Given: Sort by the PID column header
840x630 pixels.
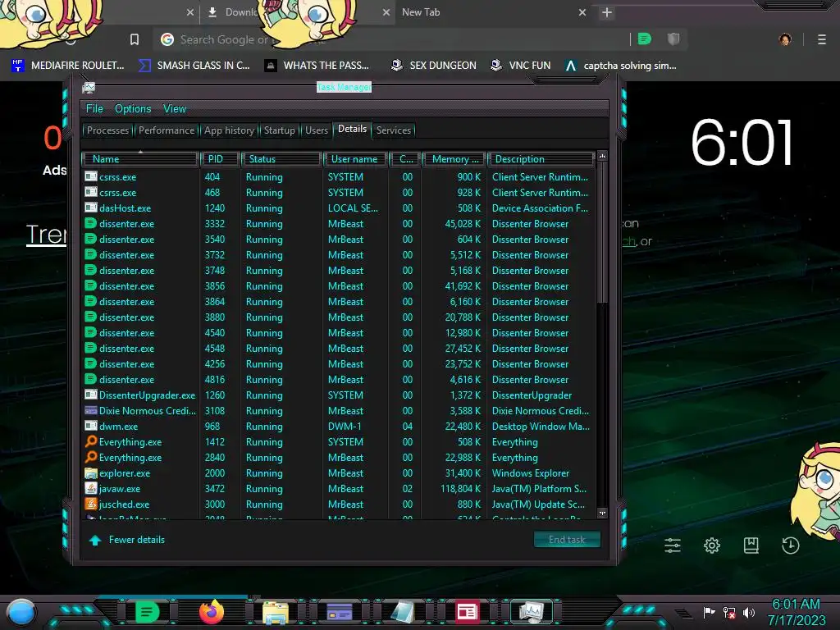Looking at the screenshot, I should click(x=220, y=159).
